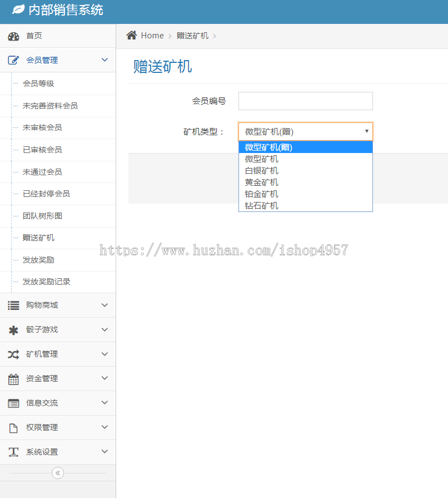View 团队树形图
The image size is (448, 498).
pyautogui.click(x=58, y=216)
